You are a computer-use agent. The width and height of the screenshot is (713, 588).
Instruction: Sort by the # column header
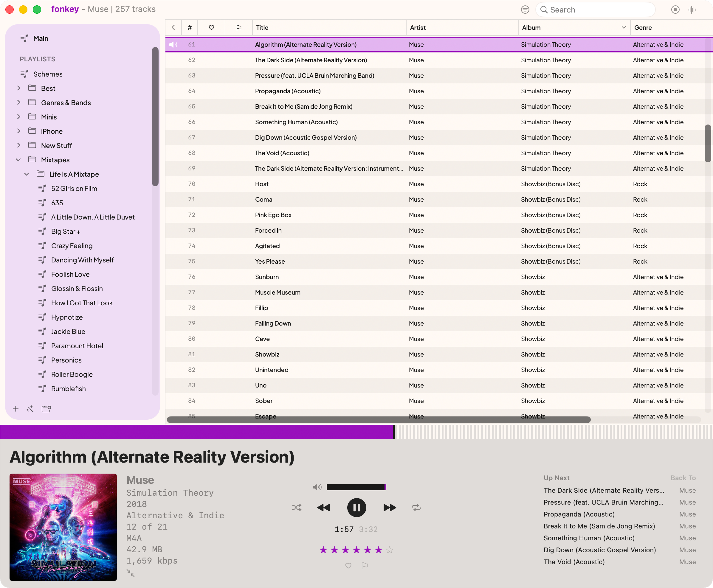[x=190, y=27]
